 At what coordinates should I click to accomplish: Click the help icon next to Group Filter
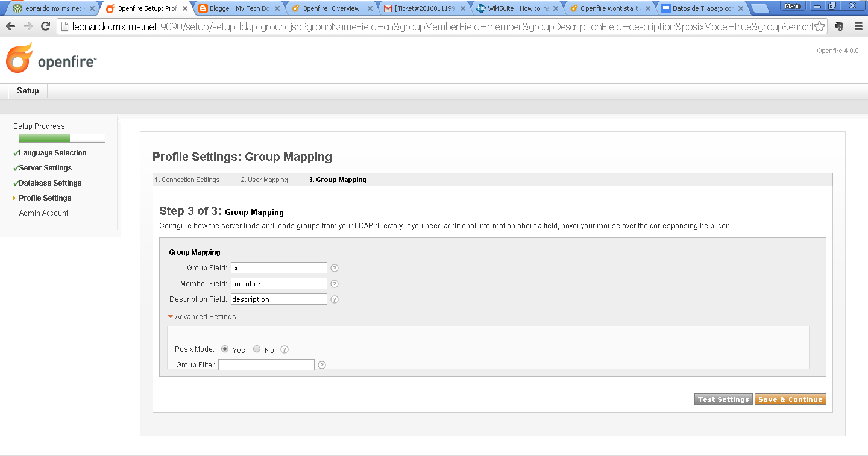point(322,365)
